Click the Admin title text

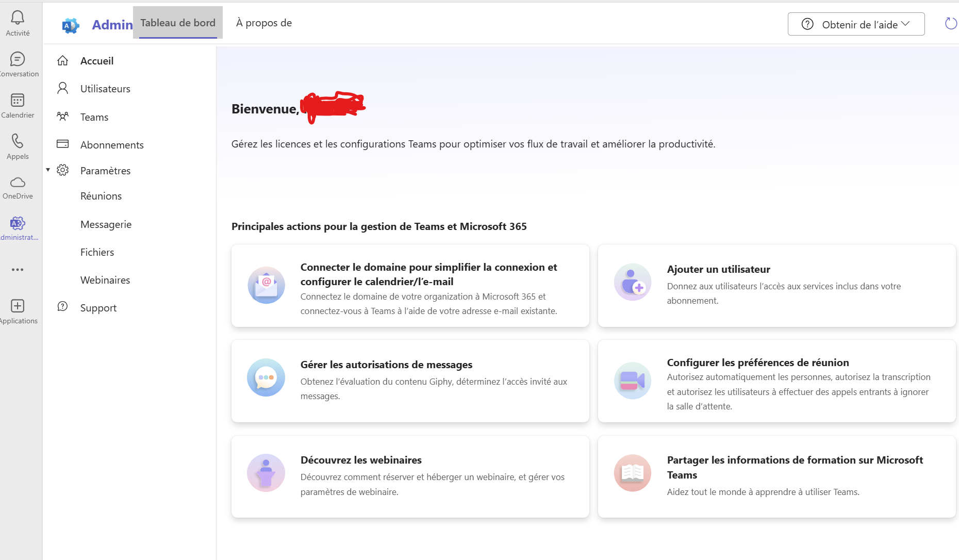(112, 25)
